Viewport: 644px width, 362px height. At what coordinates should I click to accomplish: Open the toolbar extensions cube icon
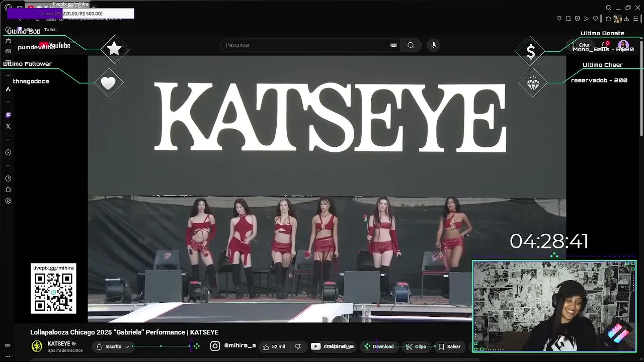(608, 19)
